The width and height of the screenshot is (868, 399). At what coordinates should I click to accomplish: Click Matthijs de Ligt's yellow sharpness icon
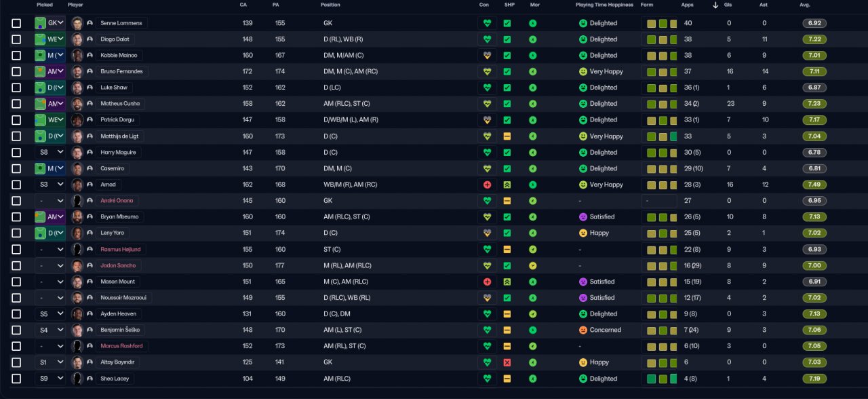[x=507, y=136]
